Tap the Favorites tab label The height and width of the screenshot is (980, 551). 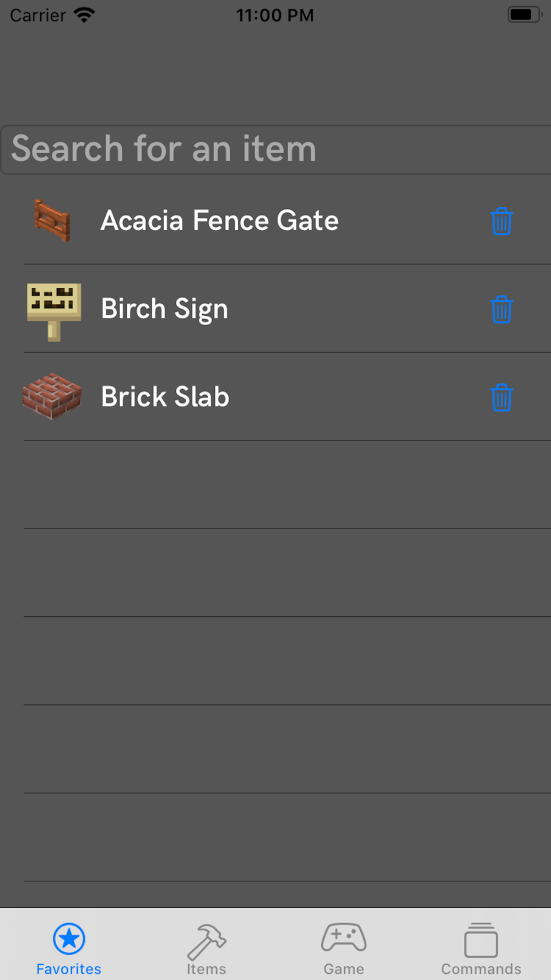tap(69, 969)
